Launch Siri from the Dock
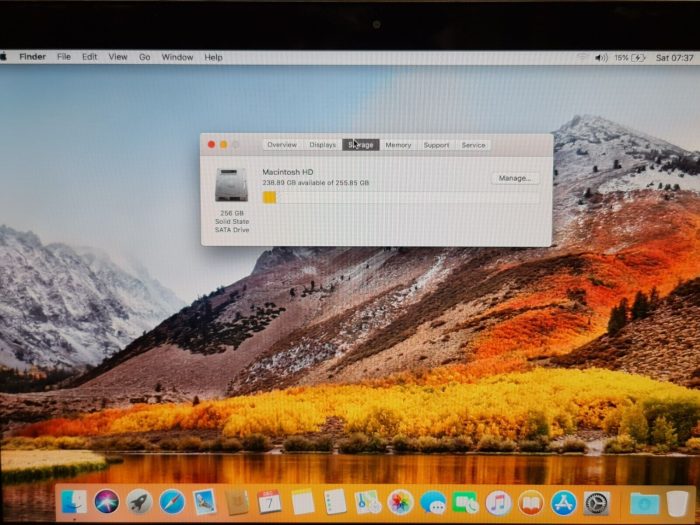The width and height of the screenshot is (700, 525). 107,501
